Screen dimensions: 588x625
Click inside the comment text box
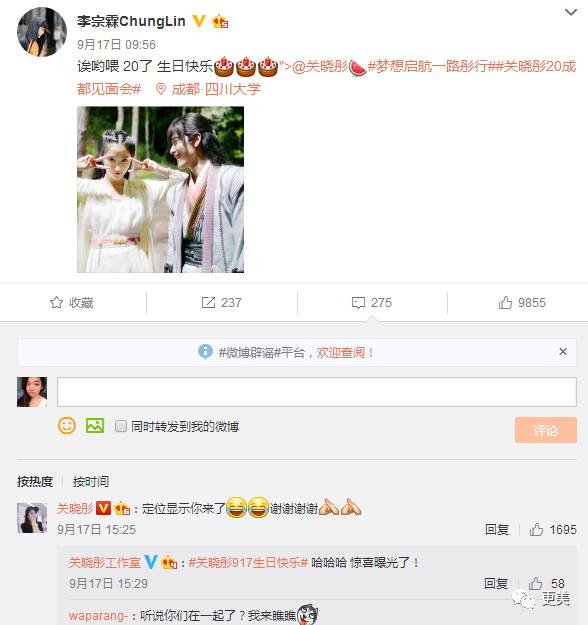point(317,392)
